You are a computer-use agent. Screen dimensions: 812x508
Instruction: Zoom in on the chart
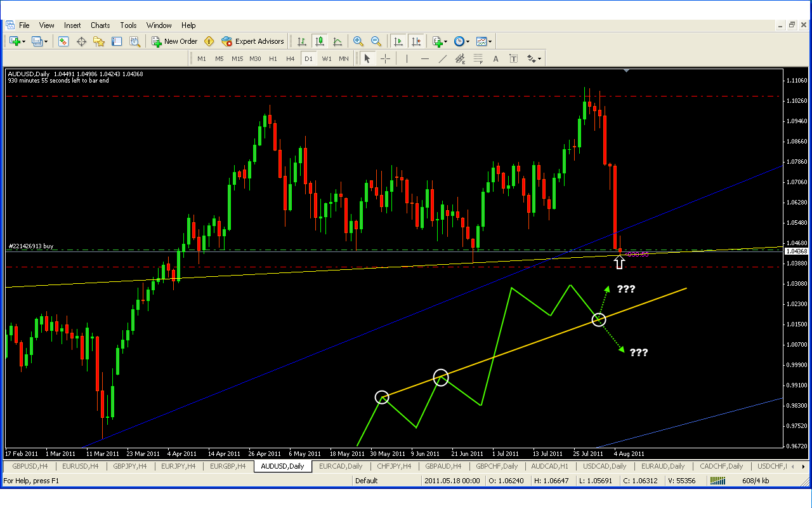click(358, 41)
